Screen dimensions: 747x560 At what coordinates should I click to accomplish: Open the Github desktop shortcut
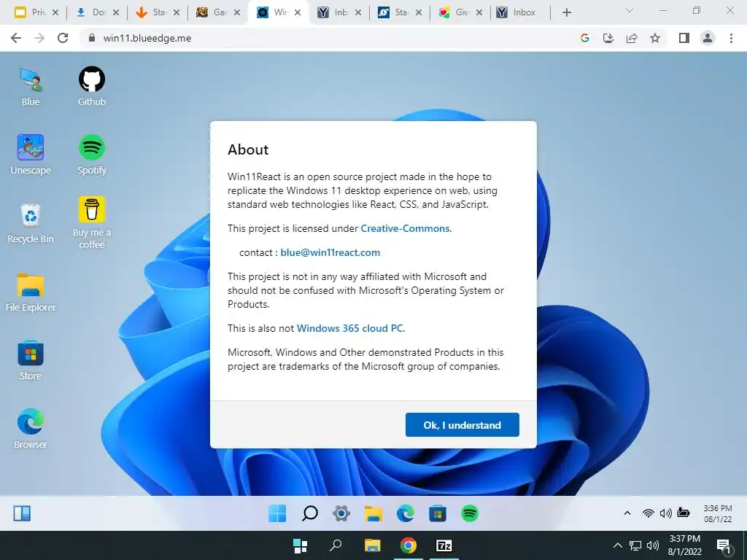[x=91, y=86]
